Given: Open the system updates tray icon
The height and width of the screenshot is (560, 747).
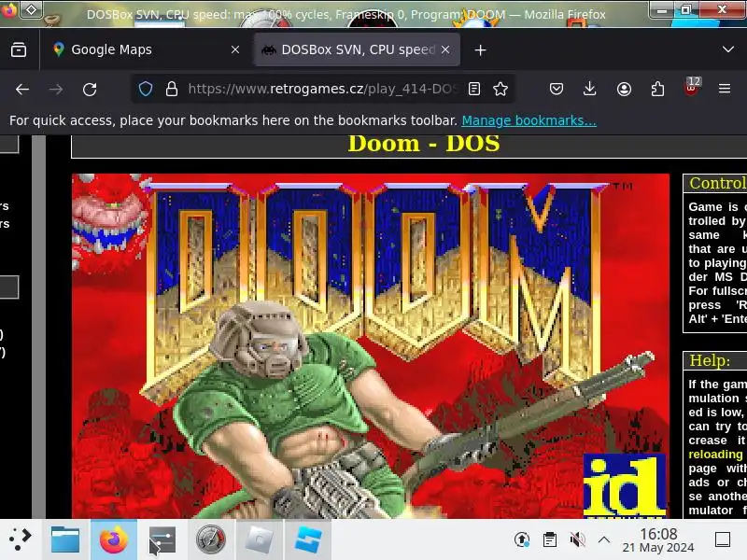Looking at the screenshot, I should (x=522, y=539).
